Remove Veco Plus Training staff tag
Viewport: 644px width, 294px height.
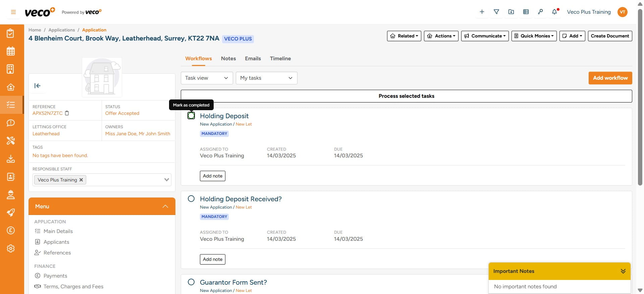pos(81,180)
